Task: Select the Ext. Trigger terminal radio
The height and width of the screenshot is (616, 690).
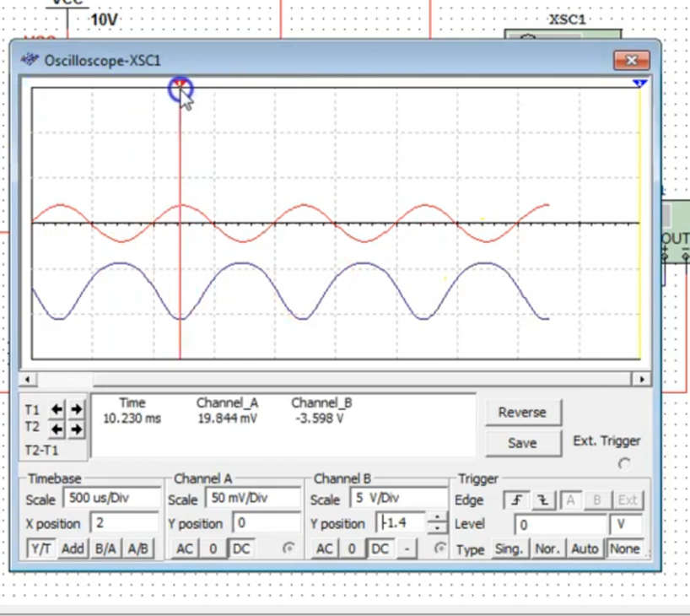Action: point(624,464)
